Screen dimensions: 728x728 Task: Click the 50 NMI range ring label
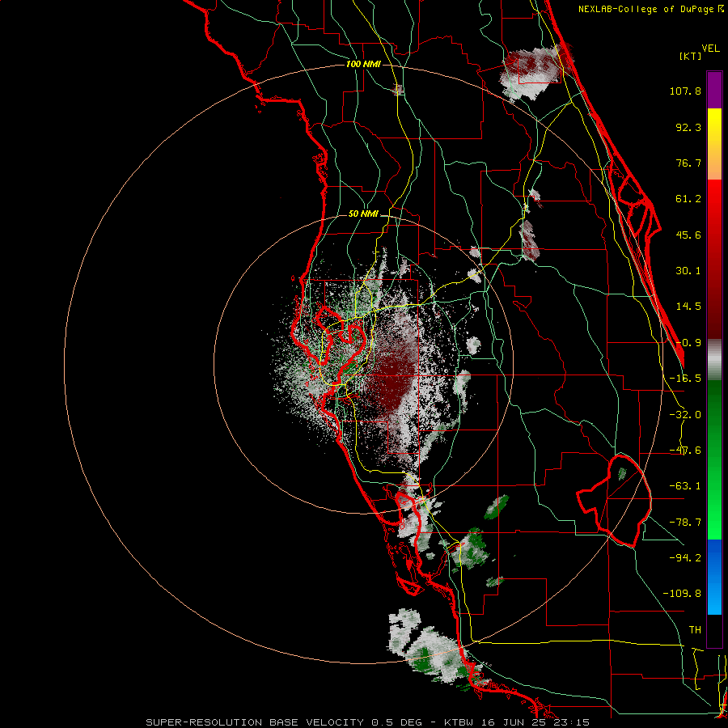[x=363, y=214]
